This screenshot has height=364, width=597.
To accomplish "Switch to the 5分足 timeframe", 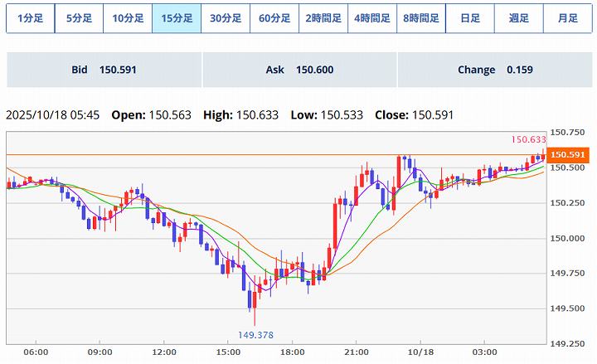I will 79,17.
